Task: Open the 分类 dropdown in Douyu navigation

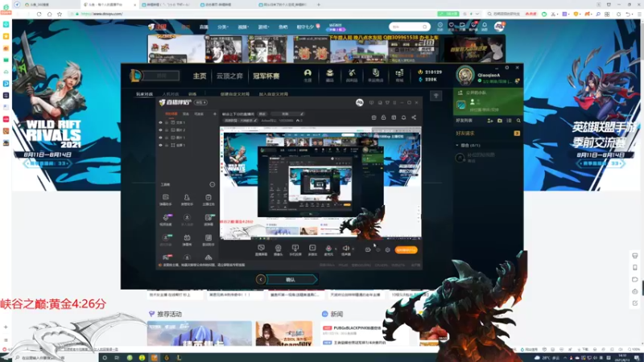Action: point(223,27)
